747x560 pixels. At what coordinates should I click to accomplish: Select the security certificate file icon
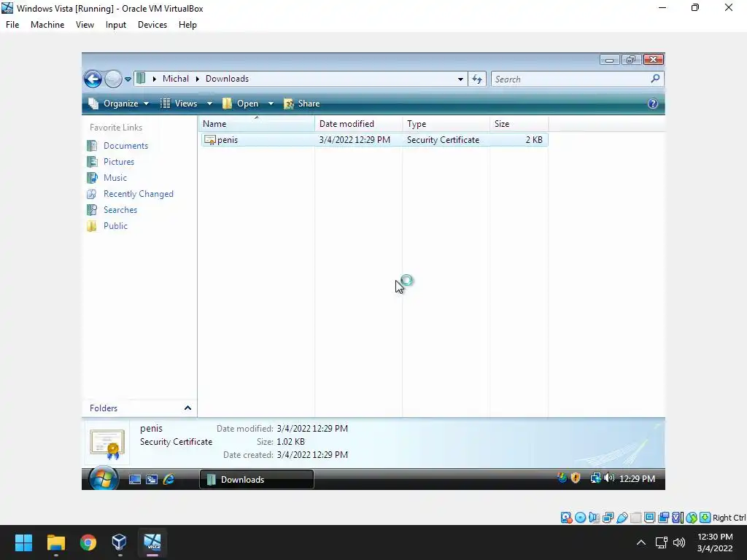coord(210,140)
